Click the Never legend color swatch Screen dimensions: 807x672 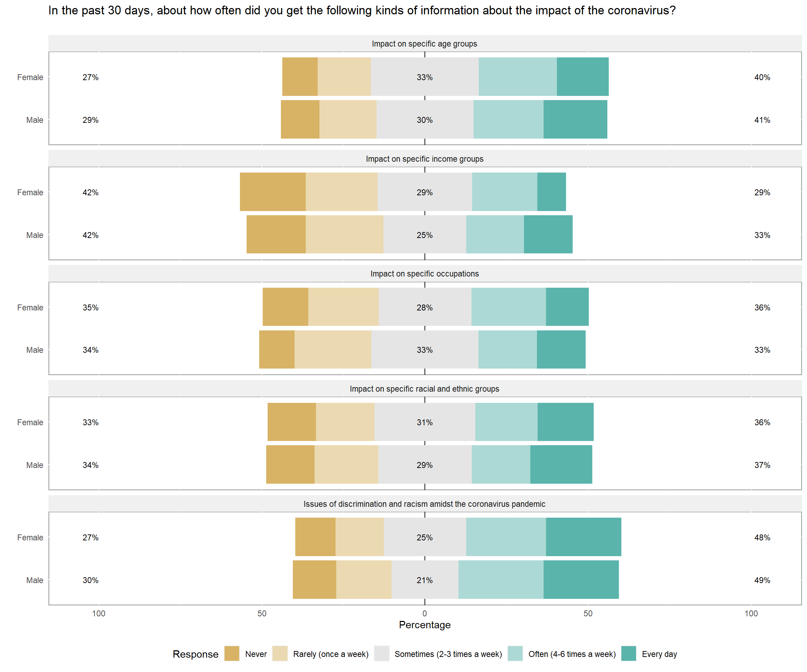point(232,653)
